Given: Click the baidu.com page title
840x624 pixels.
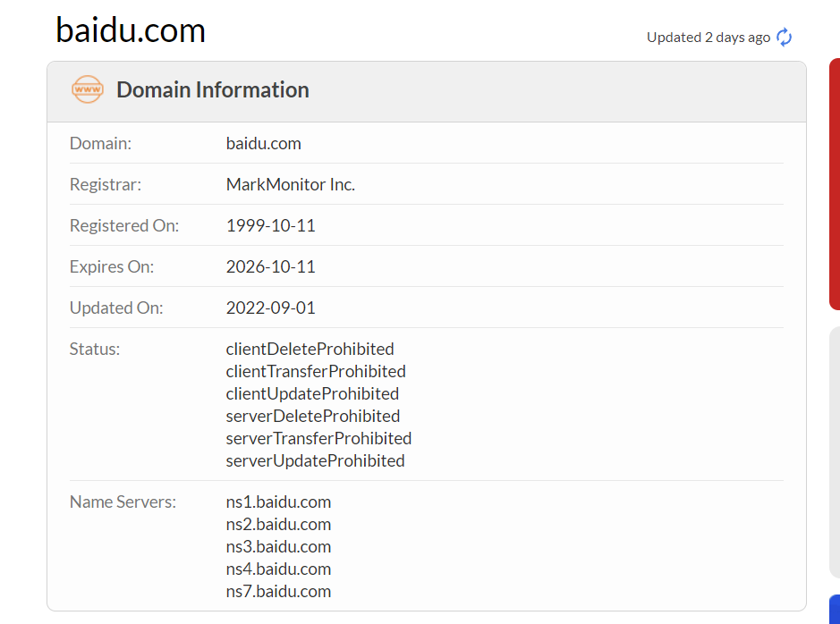Looking at the screenshot, I should point(131,30).
